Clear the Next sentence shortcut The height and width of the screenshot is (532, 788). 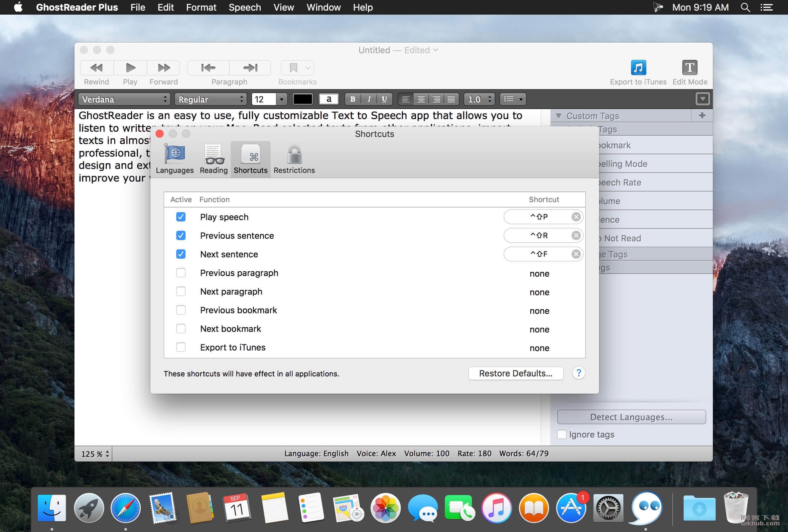point(576,254)
